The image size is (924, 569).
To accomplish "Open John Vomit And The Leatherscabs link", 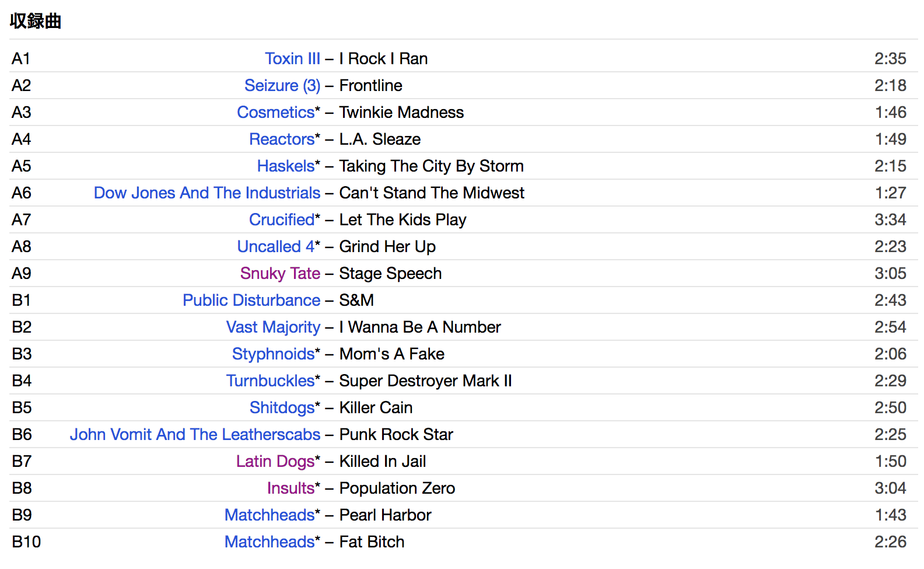I will (x=195, y=435).
